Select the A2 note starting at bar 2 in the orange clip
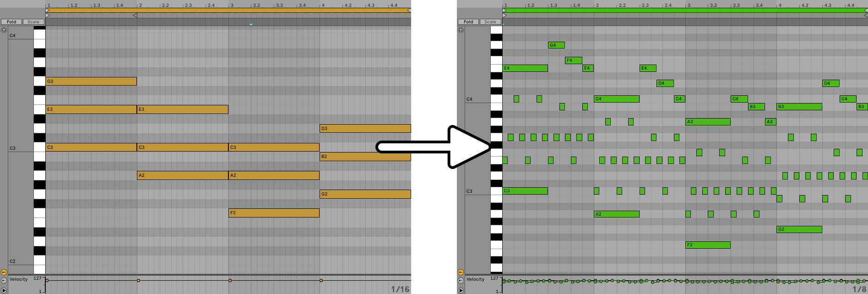The image size is (868, 294). (x=183, y=175)
